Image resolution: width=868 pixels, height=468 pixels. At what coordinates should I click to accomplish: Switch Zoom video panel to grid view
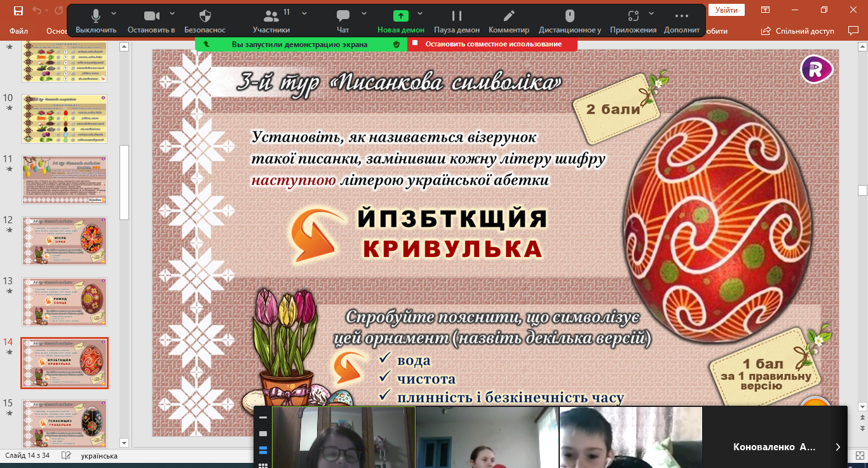click(263, 465)
